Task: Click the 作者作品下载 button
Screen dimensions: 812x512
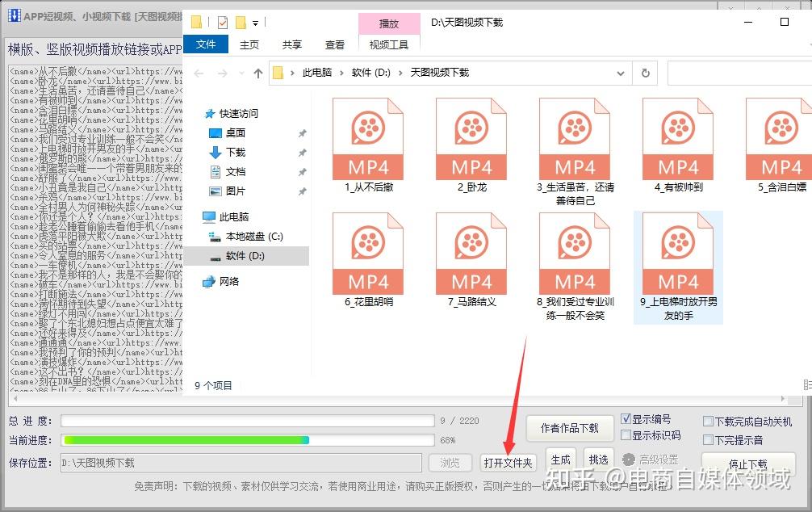Action: click(569, 428)
